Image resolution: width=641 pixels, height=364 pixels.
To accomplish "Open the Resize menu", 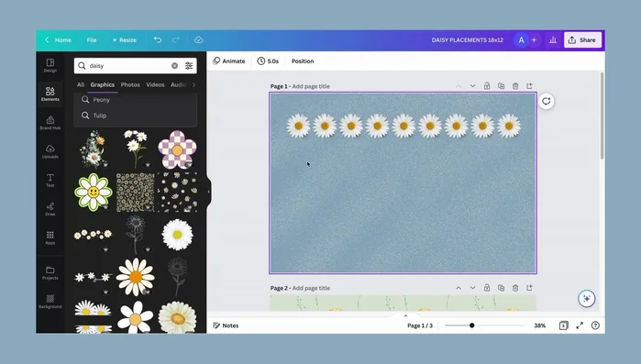I will pyautogui.click(x=125, y=40).
